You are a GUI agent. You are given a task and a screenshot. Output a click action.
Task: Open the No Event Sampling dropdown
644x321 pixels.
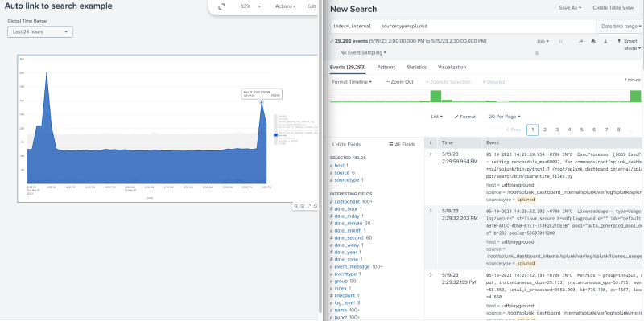(363, 52)
